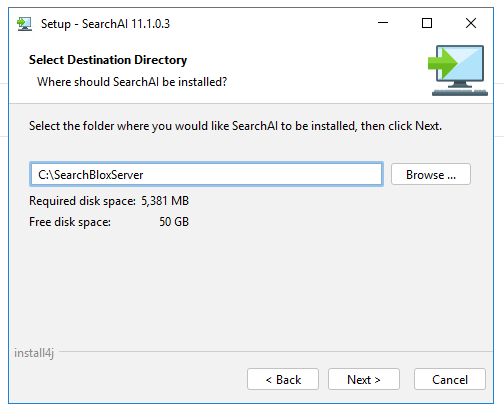The height and width of the screenshot is (409, 504).
Task: Click the 'Where should SearchAI be installed?' subtitle
Action: pyautogui.click(x=132, y=82)
